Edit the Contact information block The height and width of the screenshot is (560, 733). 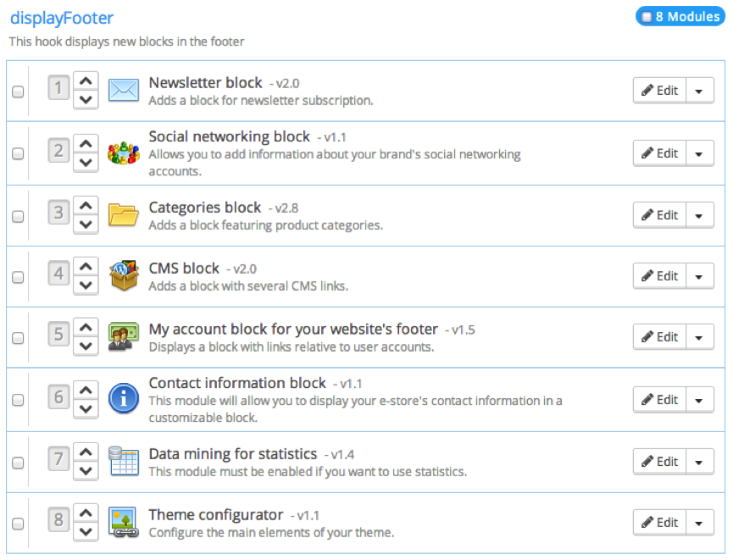tap(659, 400)
